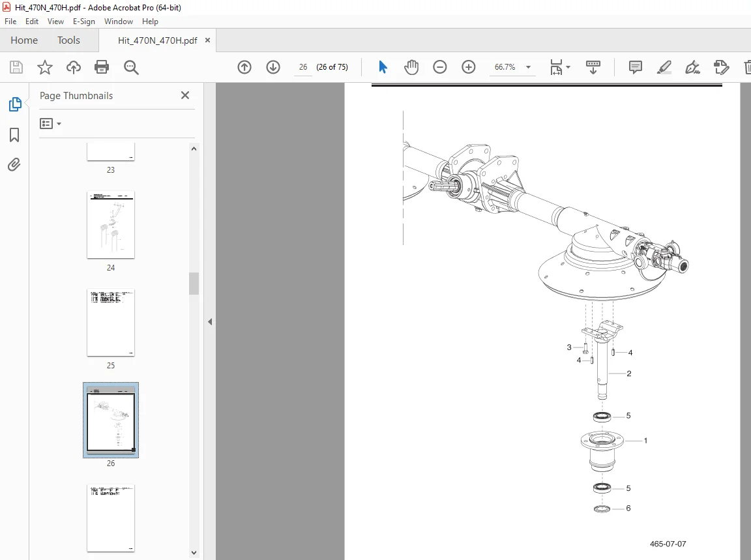Zoom in with the plus circle button
751x560 pixels.
(x=469, y=67)
